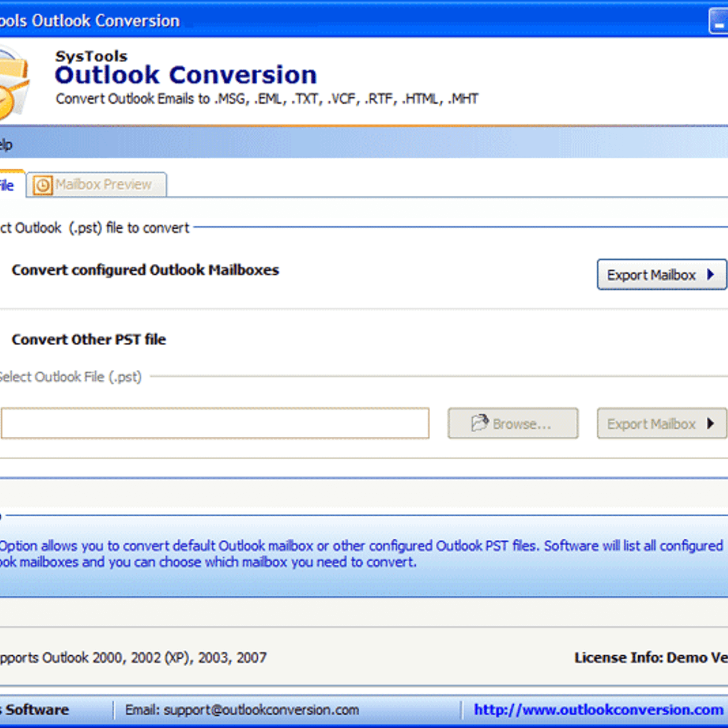The height and width of the screenshot is (728, 728).
Task: Click the Supports Outlook 2000, 2002 (XP) text
Action: 133,658
